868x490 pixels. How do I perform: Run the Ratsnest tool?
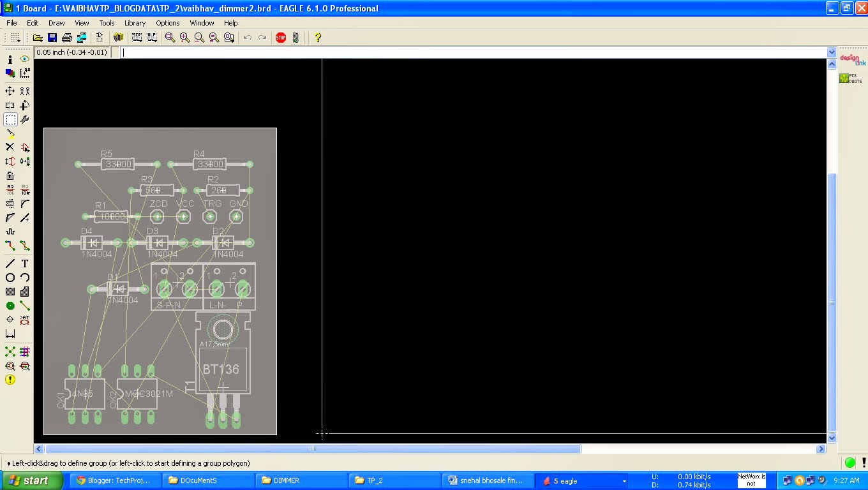[x=10, y=352]
